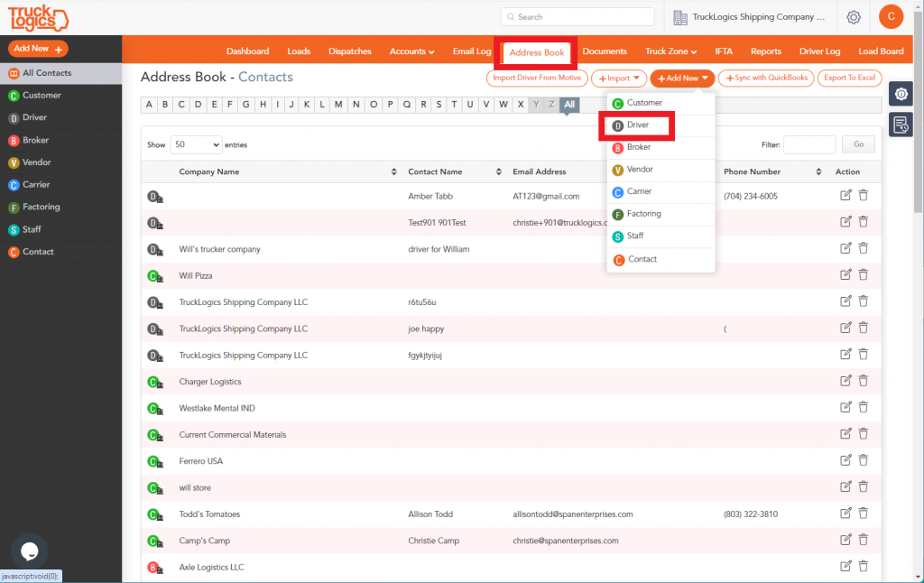Open the Load Board tab
The width and height of the screenshot is (924, 583).
click(881, 51)
